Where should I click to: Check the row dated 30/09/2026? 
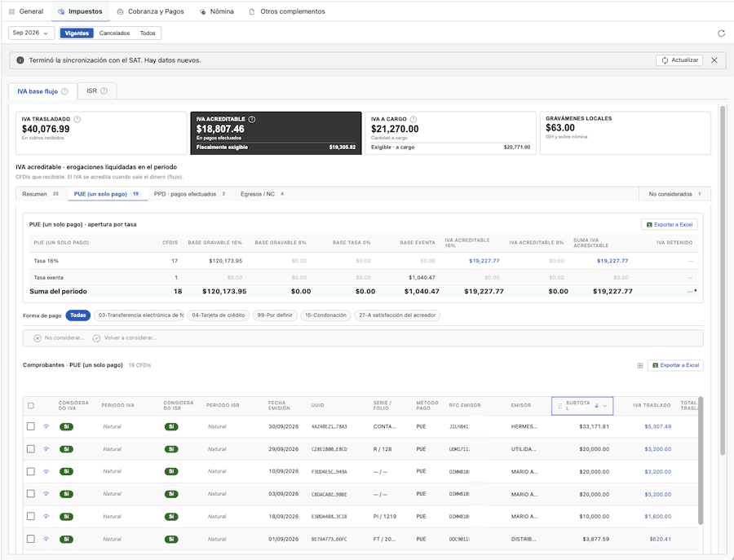pyautogui.click(x=31, y=426)
